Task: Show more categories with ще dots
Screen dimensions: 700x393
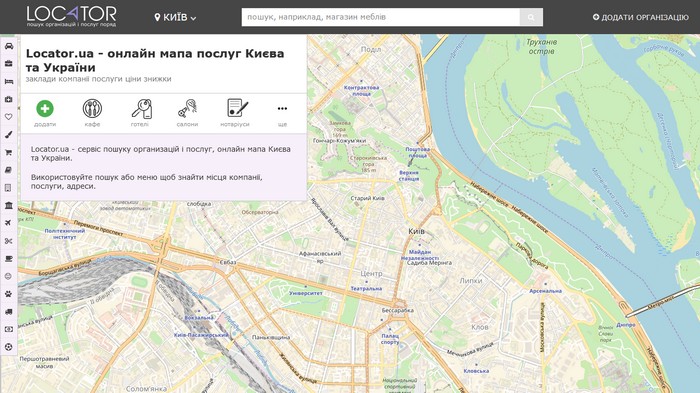Action: (x=282, y=109)
